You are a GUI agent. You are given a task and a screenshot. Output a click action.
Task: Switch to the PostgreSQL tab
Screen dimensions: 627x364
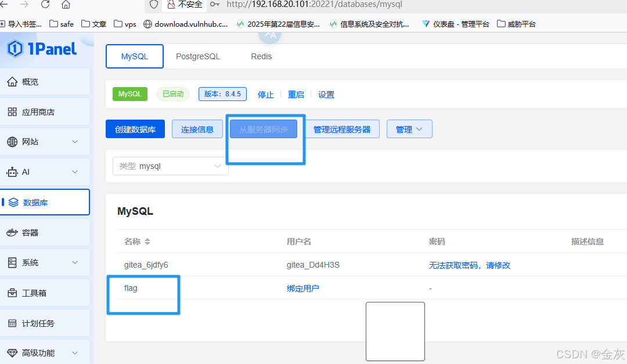pyautogui.click(x=198, y=56)
